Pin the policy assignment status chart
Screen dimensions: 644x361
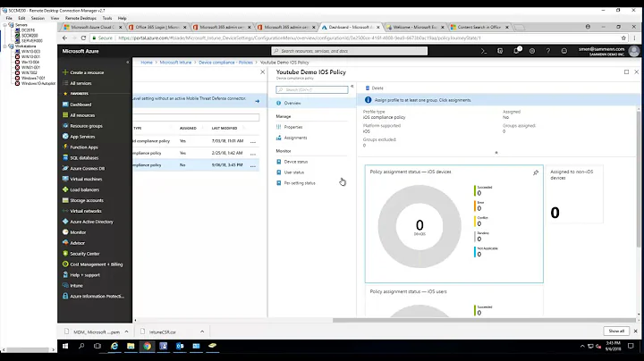pos(536,172)
